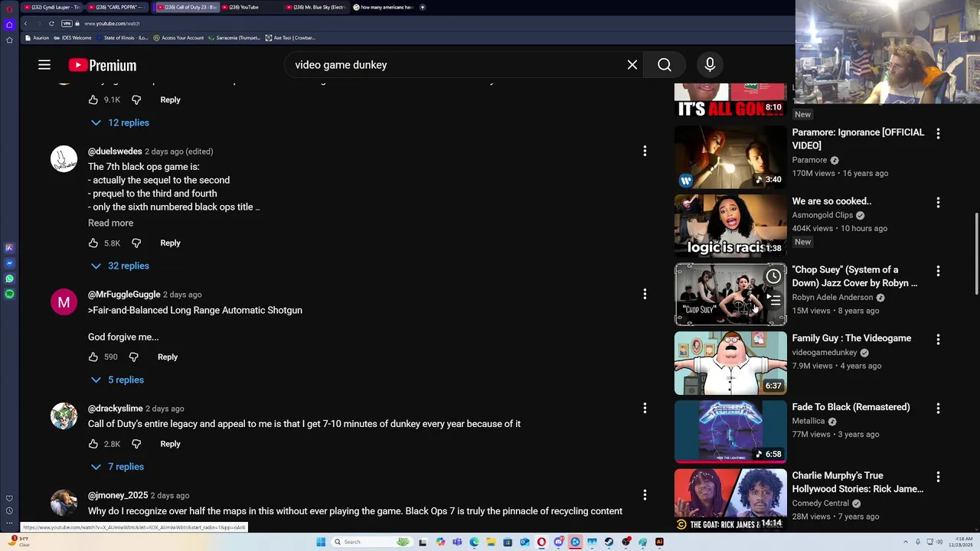Like the @duelswedes comment
This screenshot has width=980, height=551.
click(x=93, y=243)
